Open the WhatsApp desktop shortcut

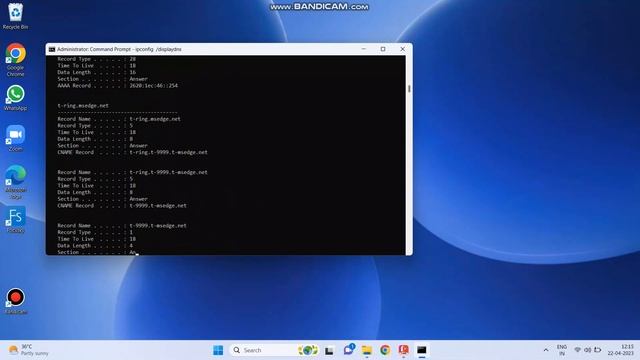click(16, 98)
